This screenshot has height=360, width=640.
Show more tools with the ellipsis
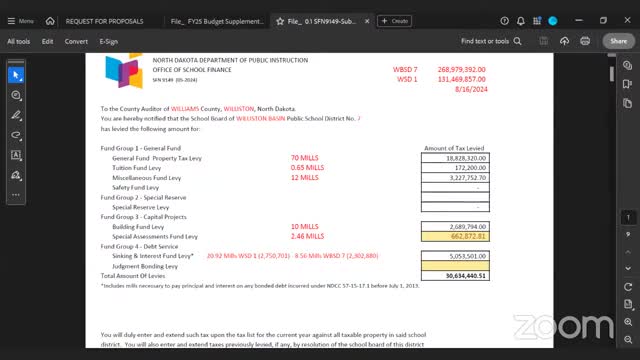[16, 195]
